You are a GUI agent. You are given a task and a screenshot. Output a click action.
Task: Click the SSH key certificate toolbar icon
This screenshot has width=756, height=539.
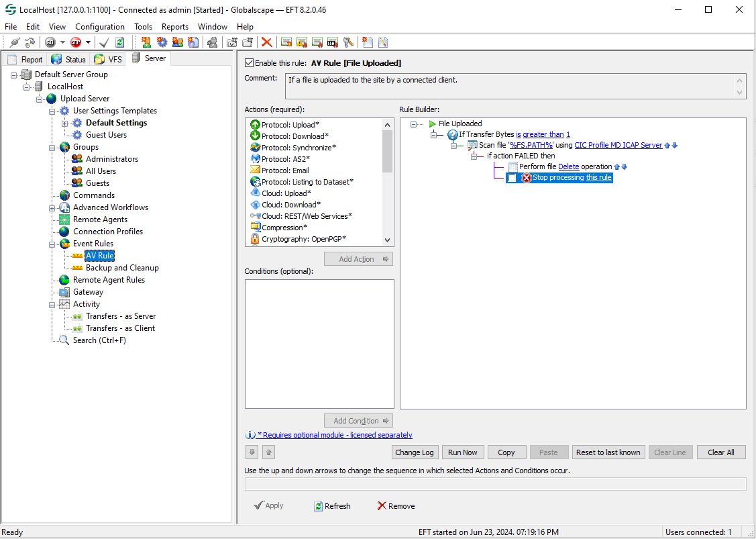tap(333, 42)
